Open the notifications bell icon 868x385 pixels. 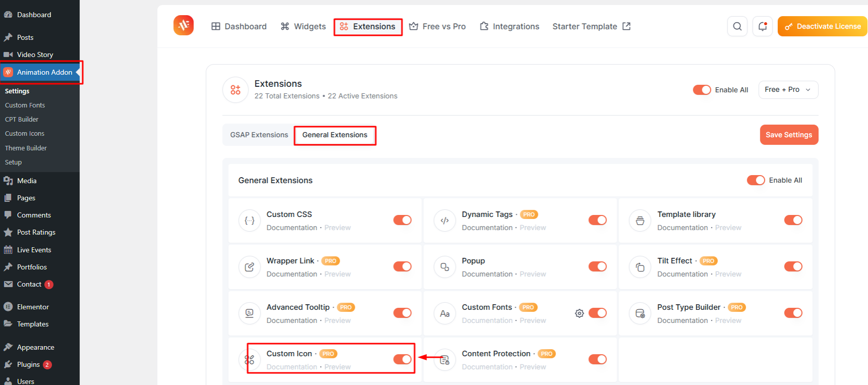point(762,26)
